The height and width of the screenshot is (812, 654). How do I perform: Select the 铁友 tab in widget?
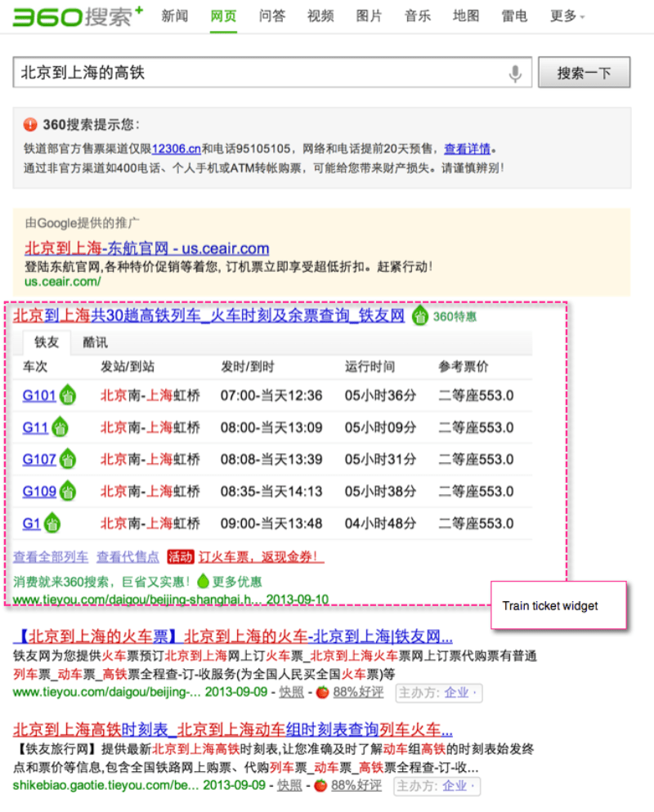tap(47, 343)
